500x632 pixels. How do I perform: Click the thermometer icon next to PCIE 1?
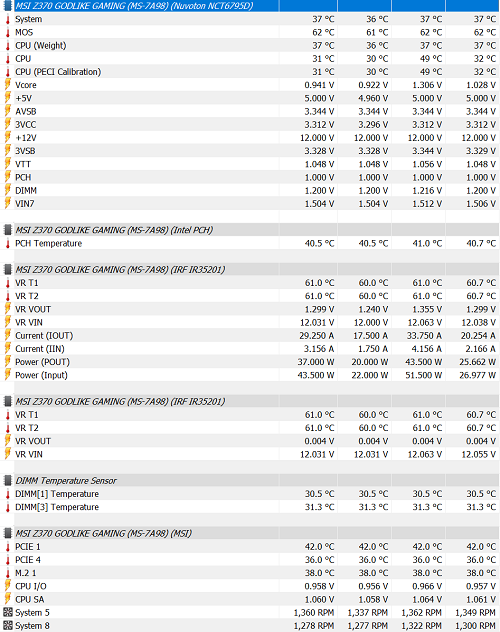click(x=7, y=547)
